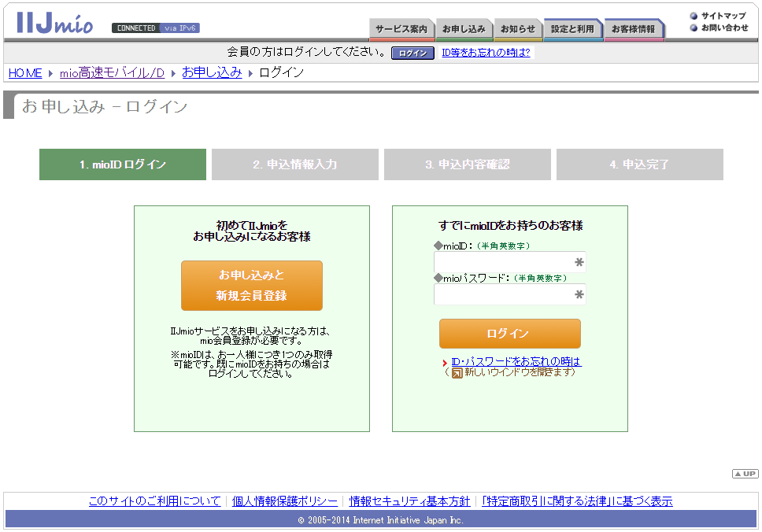The image size is (762, 532).
Task: Click the IIJmio logo
Action: 55,23
